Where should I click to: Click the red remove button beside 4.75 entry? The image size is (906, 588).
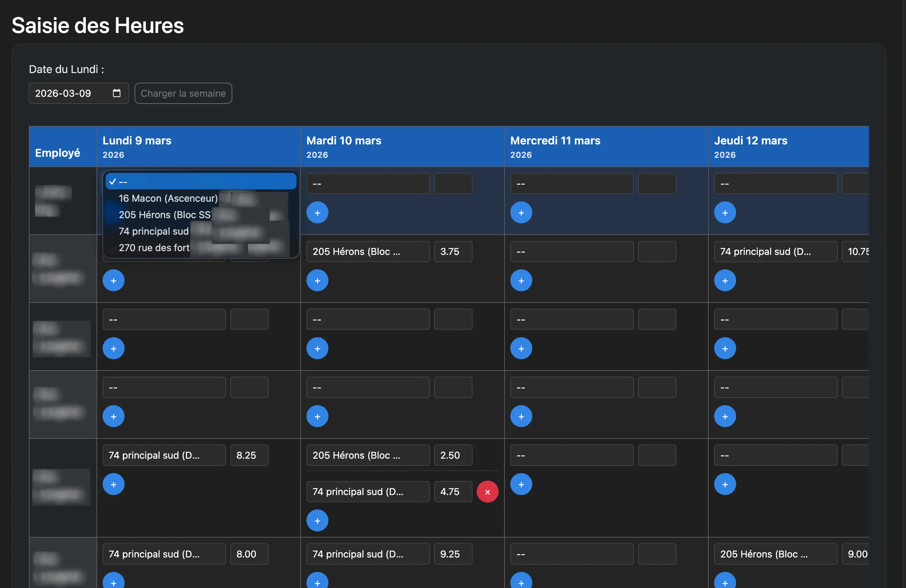click(x=487, y=492)
